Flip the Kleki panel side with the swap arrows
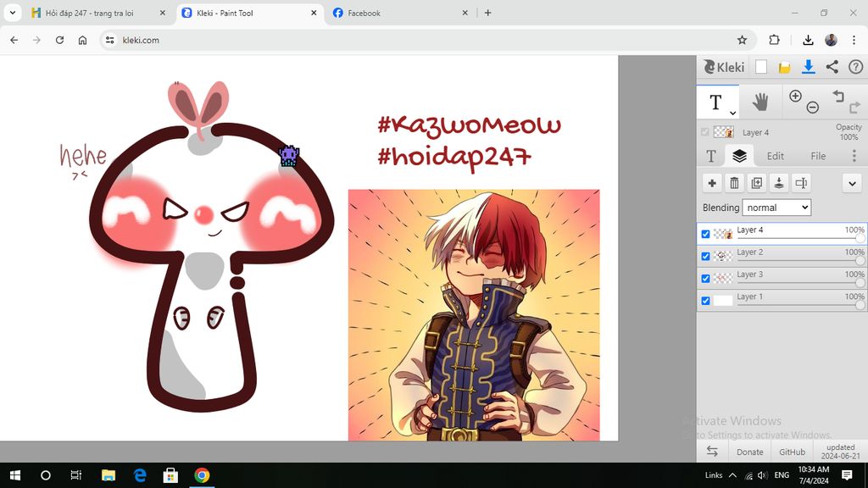This screenshot has width=868, height=488. point(712,452)
